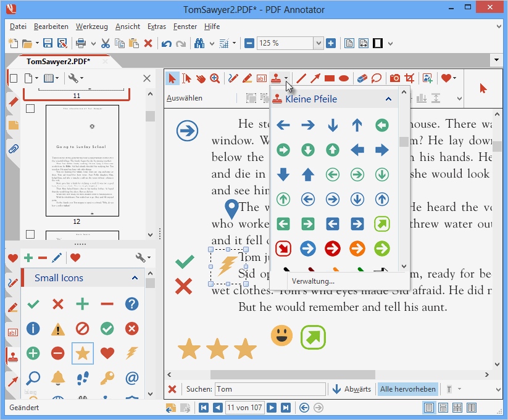Select the Marker highlighter tool

point(247,78)
